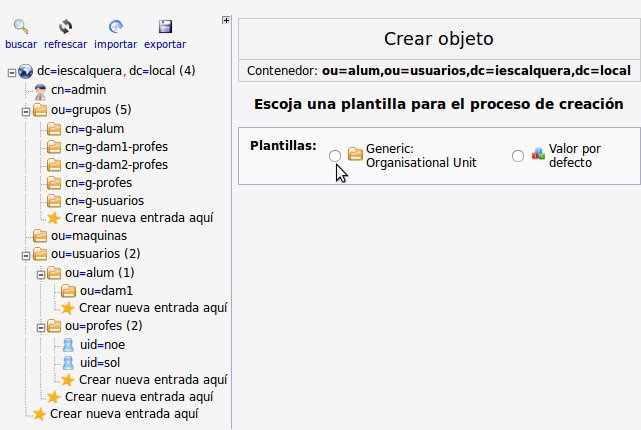
Task: Open the ou=alum (1) entry
Action: click(100, 273)
